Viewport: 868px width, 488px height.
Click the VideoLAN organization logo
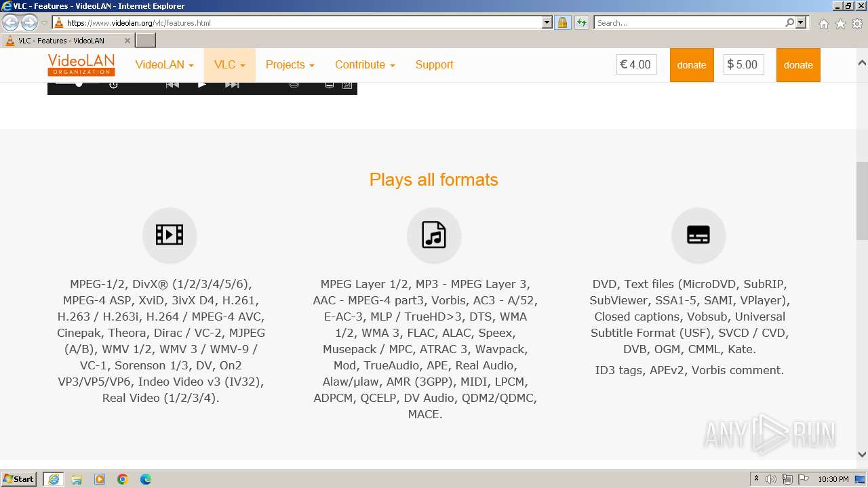coord(81,65)
